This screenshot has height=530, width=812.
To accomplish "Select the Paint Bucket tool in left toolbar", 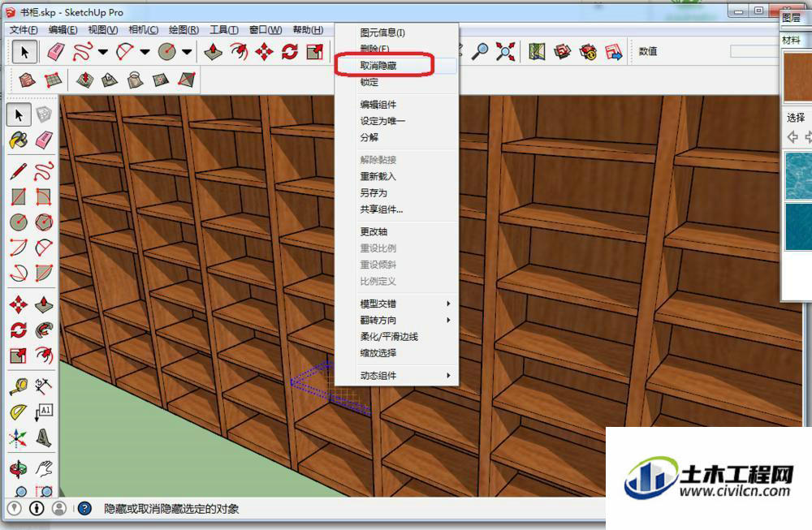I will pos(19,140).
